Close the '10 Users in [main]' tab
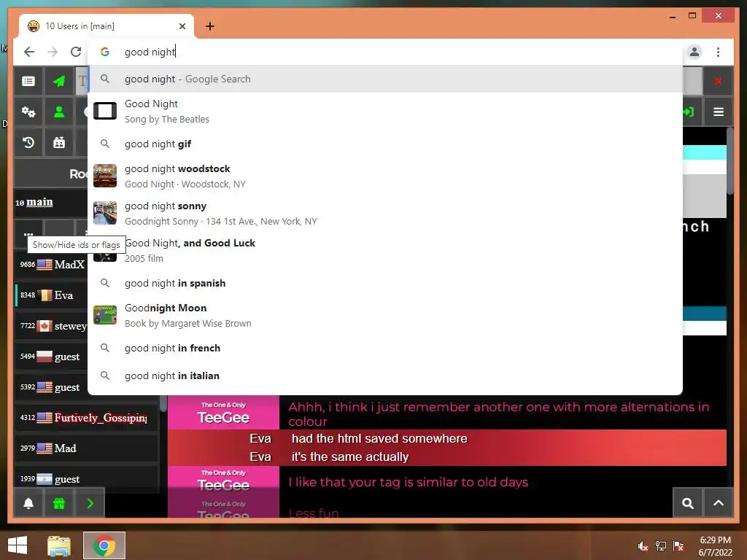This screenshot has width=747, height=560. click(x=182, y=26)
